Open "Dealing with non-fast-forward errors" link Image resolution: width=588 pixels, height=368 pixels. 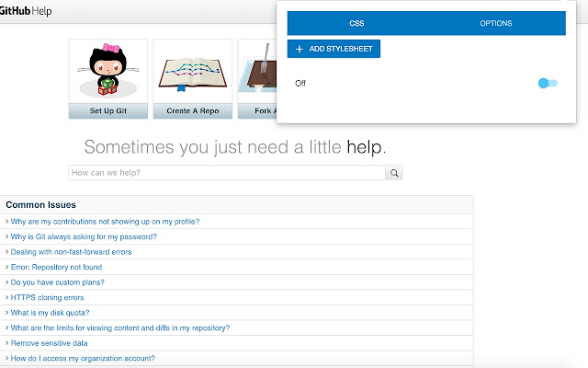pos(71,252)
